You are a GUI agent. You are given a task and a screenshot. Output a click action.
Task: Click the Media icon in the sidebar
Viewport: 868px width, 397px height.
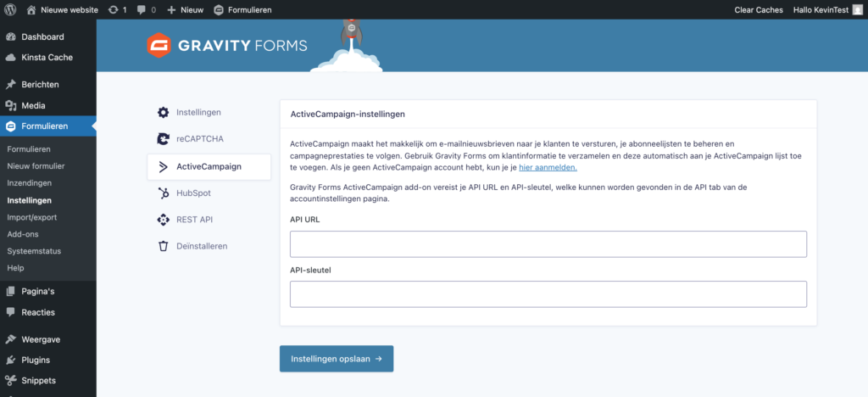[10, 106]
